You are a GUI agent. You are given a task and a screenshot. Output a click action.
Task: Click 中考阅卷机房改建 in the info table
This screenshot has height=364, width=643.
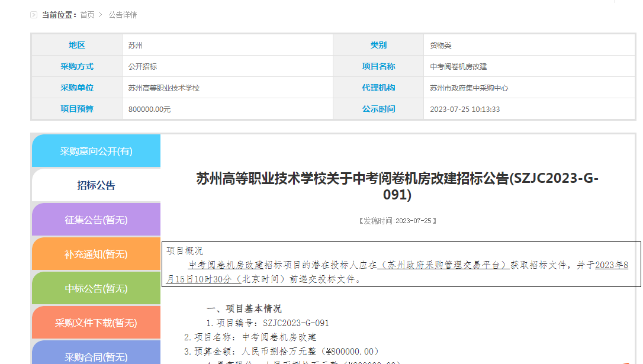(458, 66)
